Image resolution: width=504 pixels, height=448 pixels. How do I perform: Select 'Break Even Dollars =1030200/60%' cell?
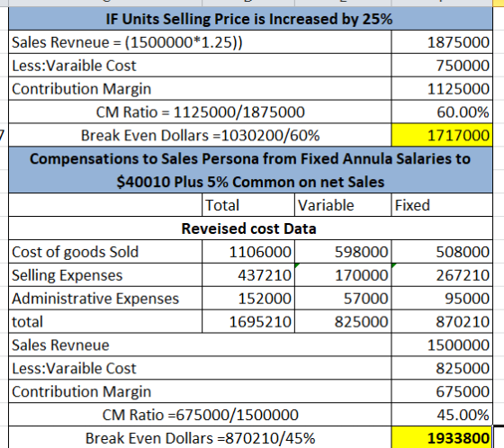pos(200,135)
